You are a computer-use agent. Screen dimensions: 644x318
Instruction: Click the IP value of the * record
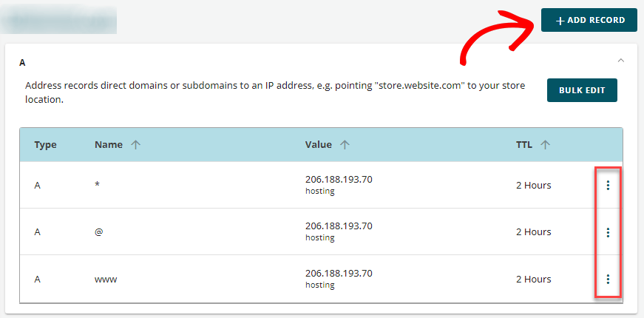(x=339, y=179)
